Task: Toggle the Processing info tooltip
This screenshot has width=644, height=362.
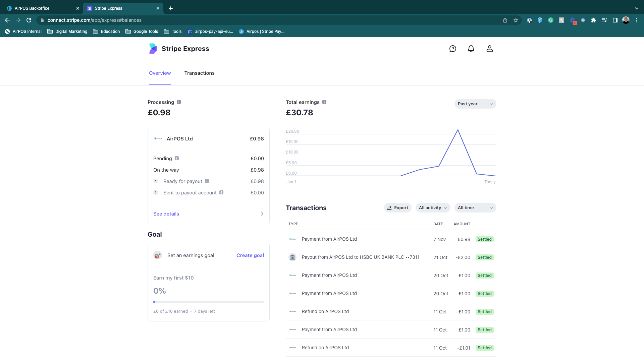Action: click(x=179, y=102)
